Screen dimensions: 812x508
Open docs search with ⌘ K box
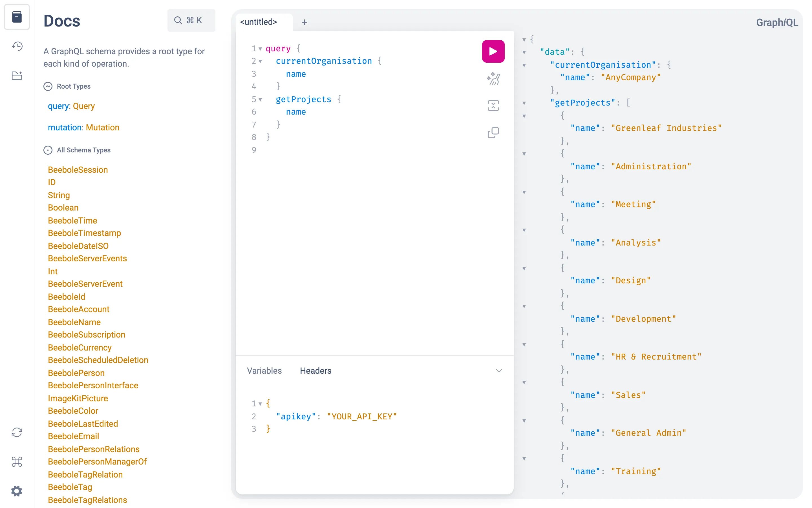(x=191, y=21)
